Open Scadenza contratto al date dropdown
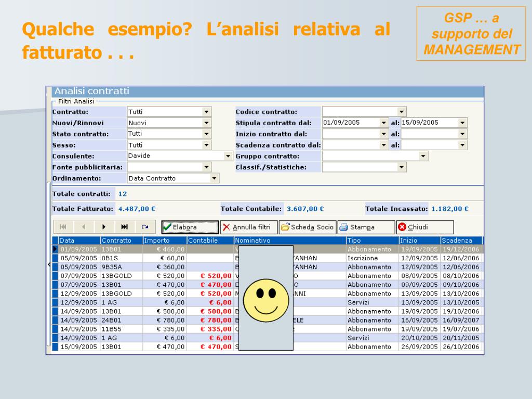532x399 pixels. [462, 145]
